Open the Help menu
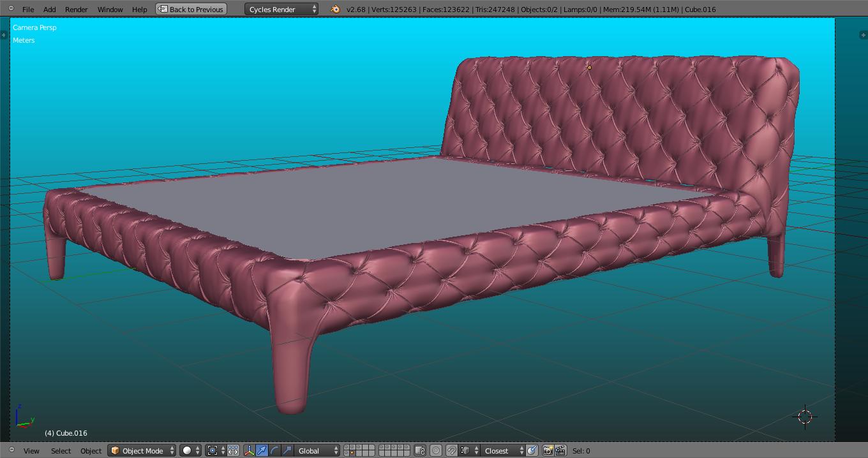868x458 pixels. click(x=139, y=9)
